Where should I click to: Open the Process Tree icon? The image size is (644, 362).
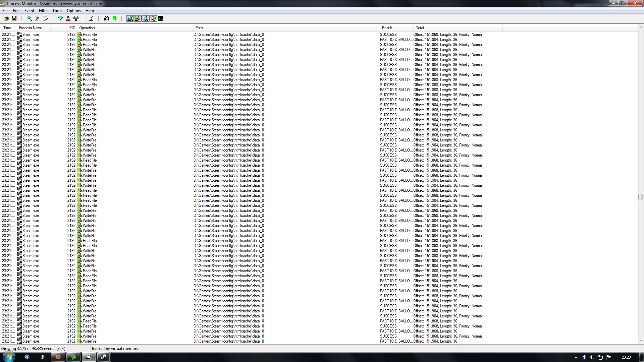pyautogui.click(x=91, y=18)
